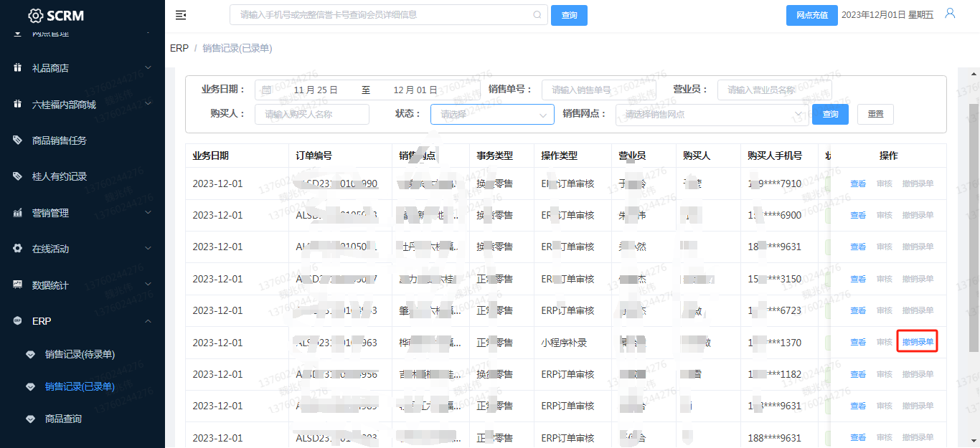The height and width of the screenshot is (448, 980).
Task: Expand the 数据统计 menu chevron
Action: click(149, 285)
